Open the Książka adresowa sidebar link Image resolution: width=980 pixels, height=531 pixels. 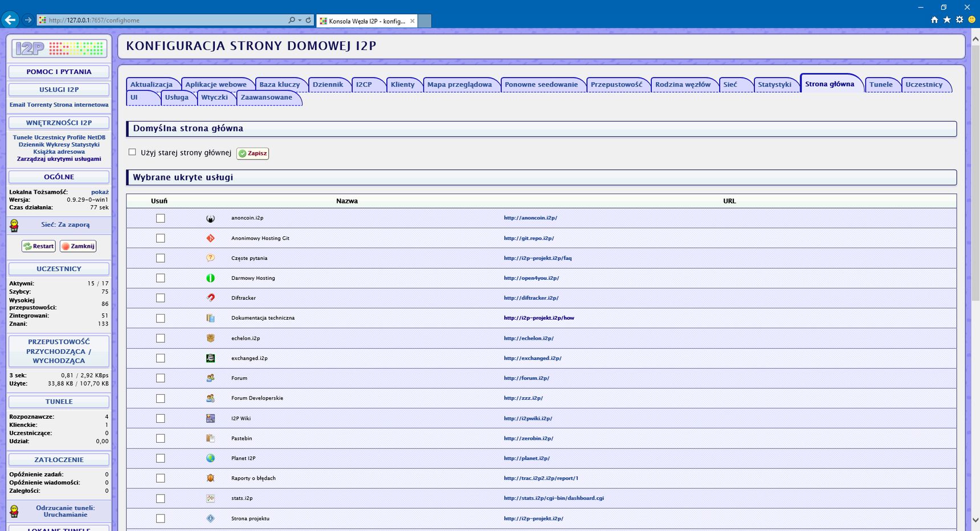pos(59,152)
